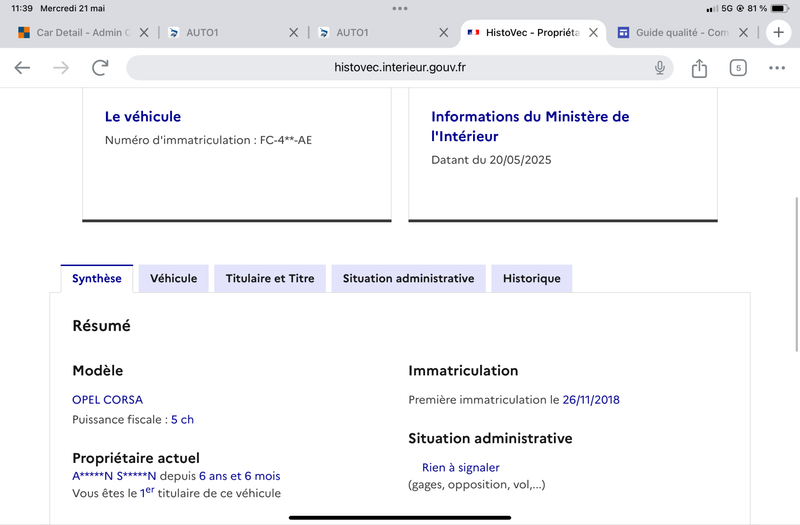Click the Informations du Ministère de l'Intérieur heading

(530, 127)
